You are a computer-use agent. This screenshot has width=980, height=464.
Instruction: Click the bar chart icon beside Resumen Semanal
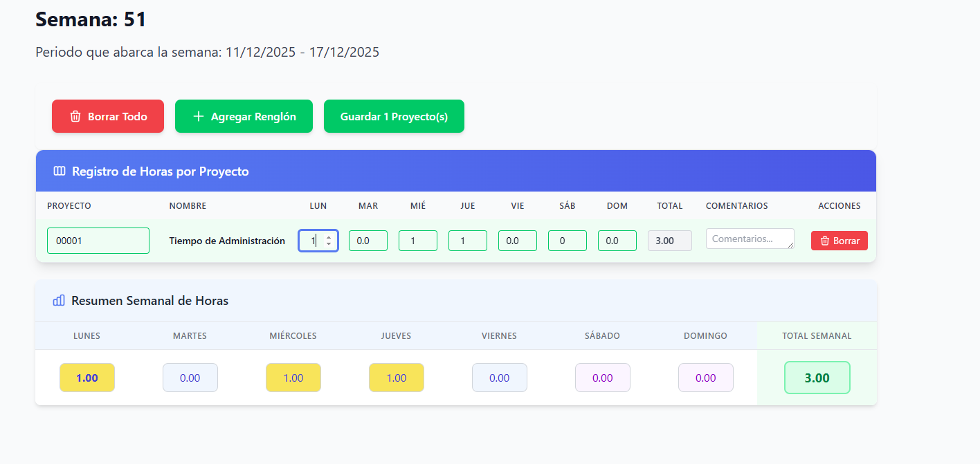click(x=59, y=300)
